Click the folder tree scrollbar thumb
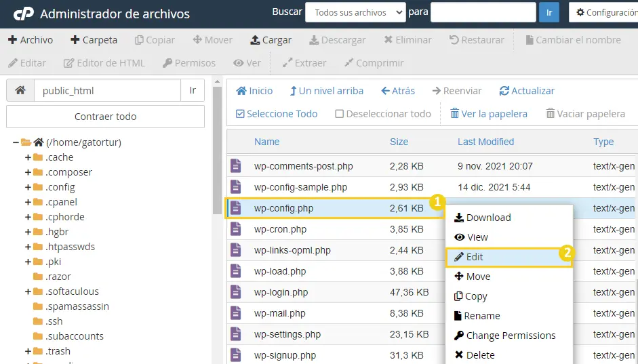The image size is (638, 364). tap(217, 150)
